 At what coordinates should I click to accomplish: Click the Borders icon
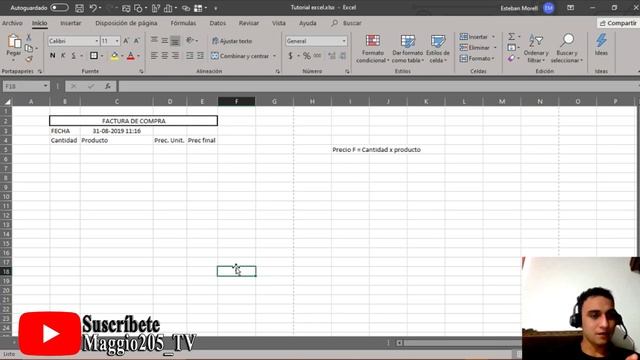coord(94,56)
